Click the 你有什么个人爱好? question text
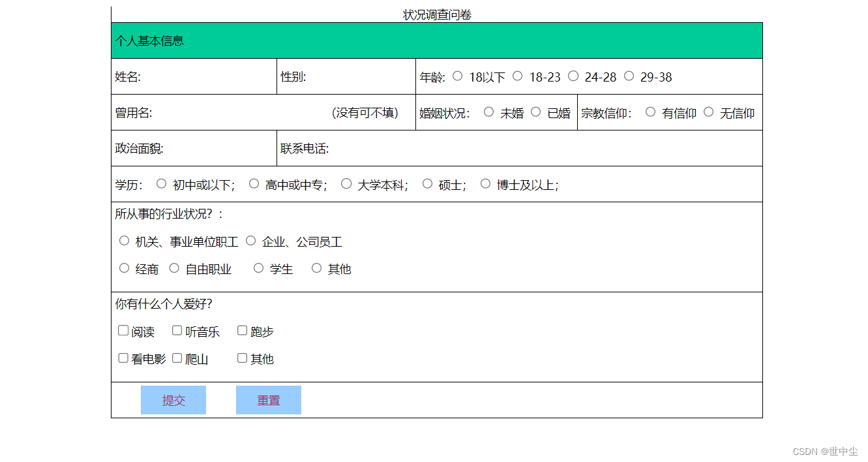This screenshot has width=868, height=462. tap(164, 303)
